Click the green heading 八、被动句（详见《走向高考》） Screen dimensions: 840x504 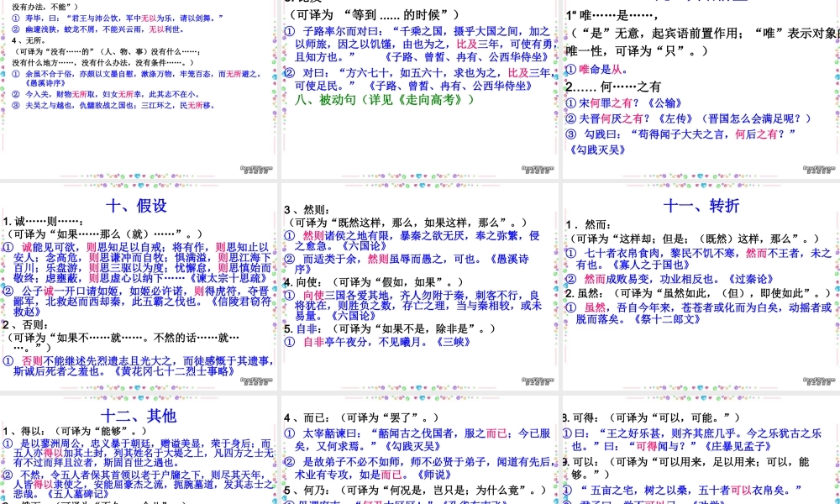pos(385,100)
